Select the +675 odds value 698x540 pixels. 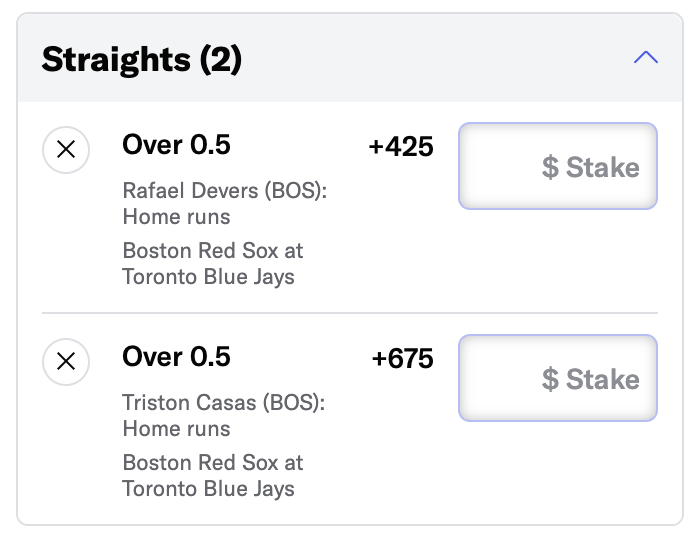pyautogui.click(x=402, y=358)
